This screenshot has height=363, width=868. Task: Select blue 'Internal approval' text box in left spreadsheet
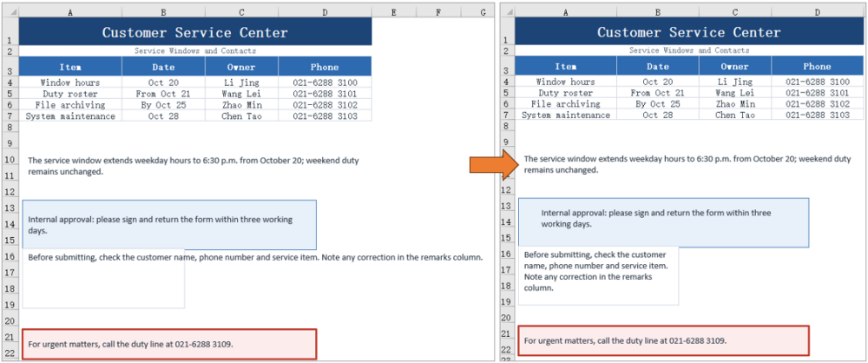169,225
